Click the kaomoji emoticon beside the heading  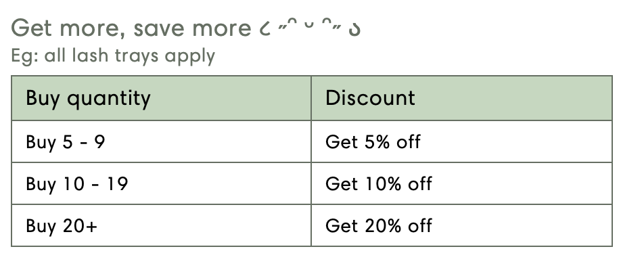(x=309, y=30)
